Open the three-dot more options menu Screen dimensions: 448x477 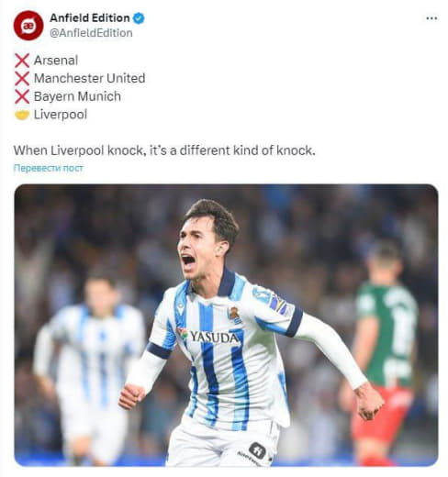pyautogui.click(x=431, y=18)
